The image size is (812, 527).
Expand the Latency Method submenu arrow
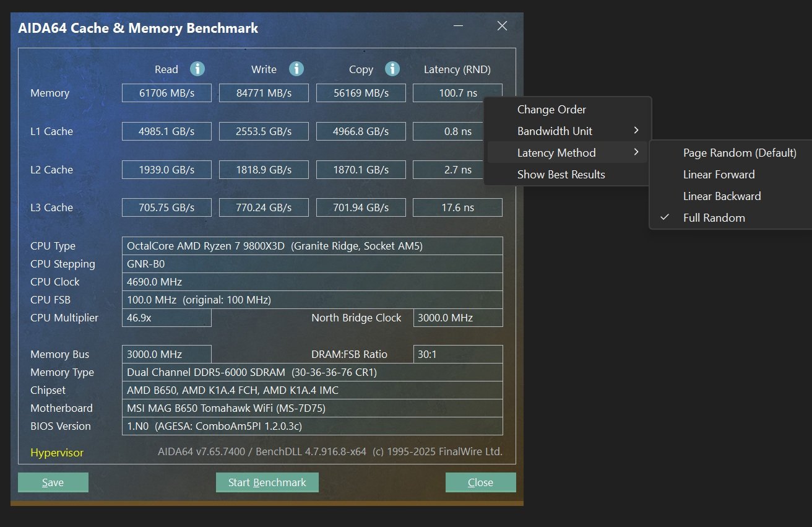pos(636,153)
